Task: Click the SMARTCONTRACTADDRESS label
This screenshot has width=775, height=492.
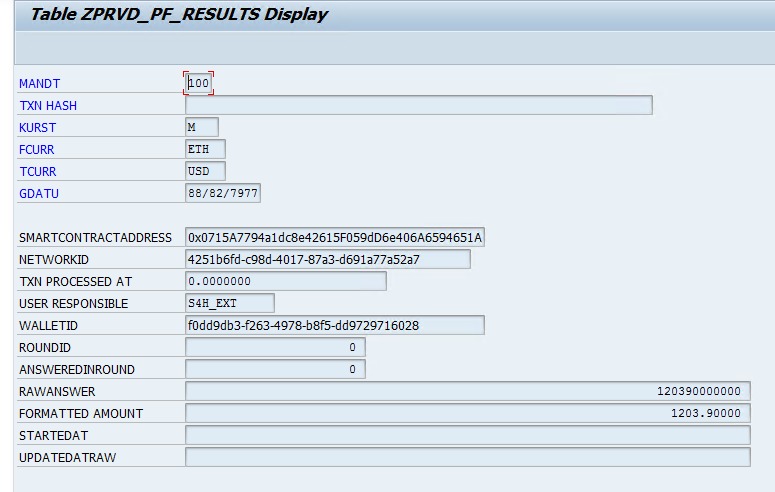Action: coord(95,238)
